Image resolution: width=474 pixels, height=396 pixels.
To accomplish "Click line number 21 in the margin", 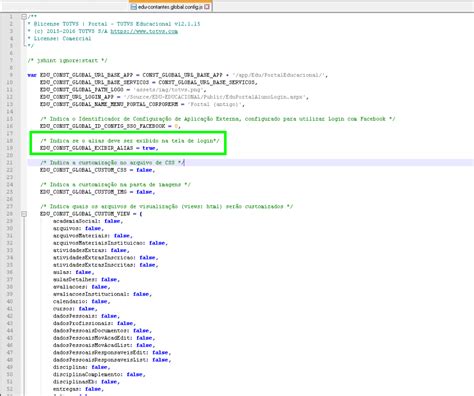I will [9, 163].
